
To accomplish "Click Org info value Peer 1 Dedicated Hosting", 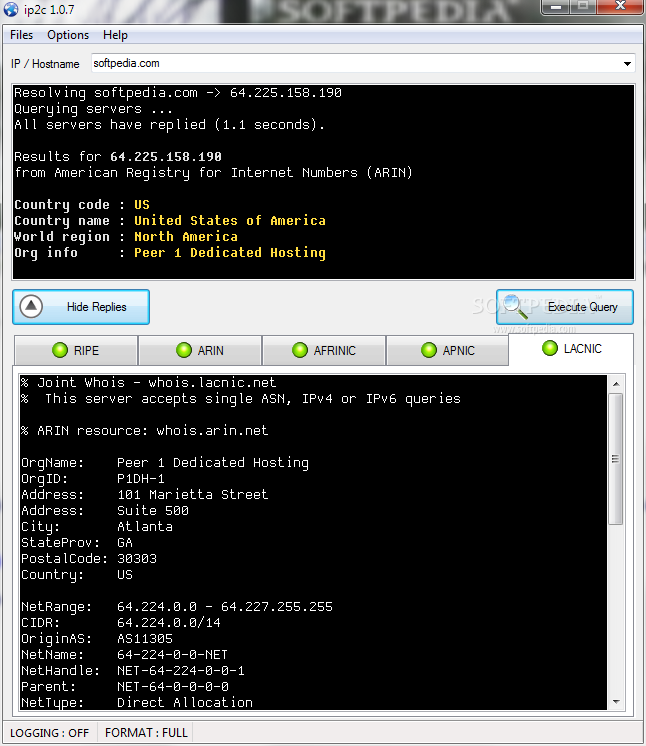I will [x=230, y=253].
